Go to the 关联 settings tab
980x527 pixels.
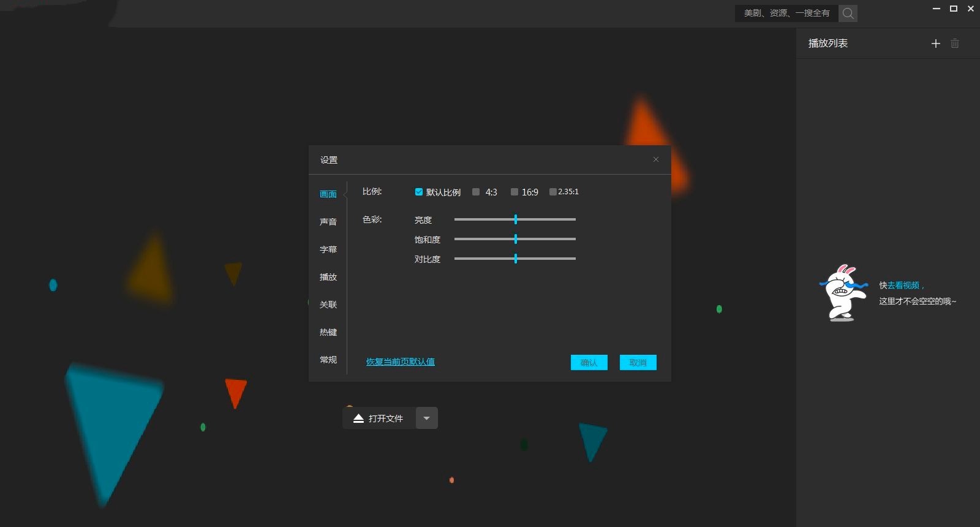coord(328,305)
